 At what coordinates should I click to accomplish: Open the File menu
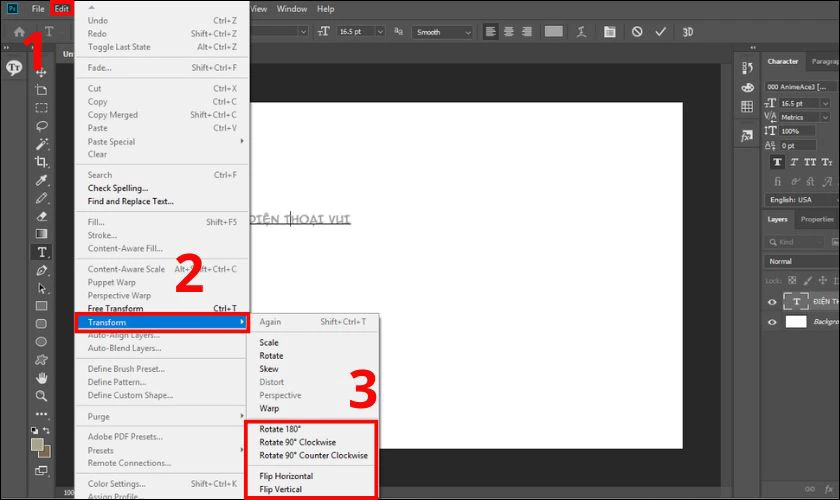click(x=38, y=9)
